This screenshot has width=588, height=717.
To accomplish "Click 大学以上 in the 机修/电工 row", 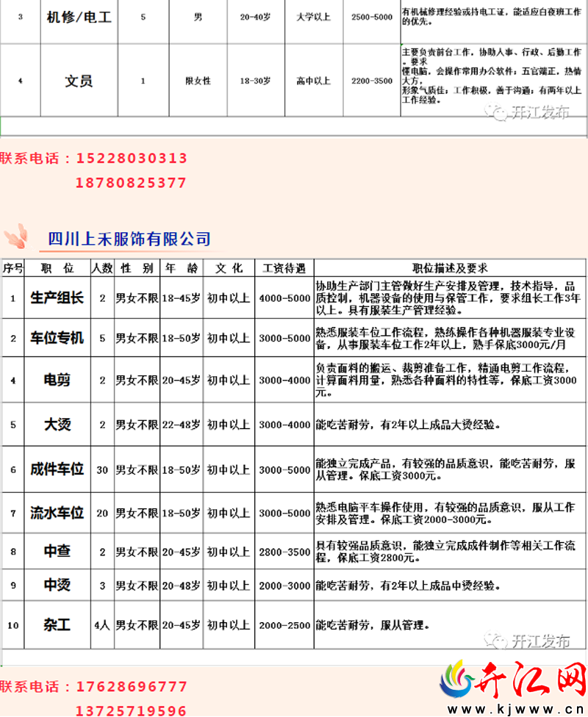I will point(313,17).
